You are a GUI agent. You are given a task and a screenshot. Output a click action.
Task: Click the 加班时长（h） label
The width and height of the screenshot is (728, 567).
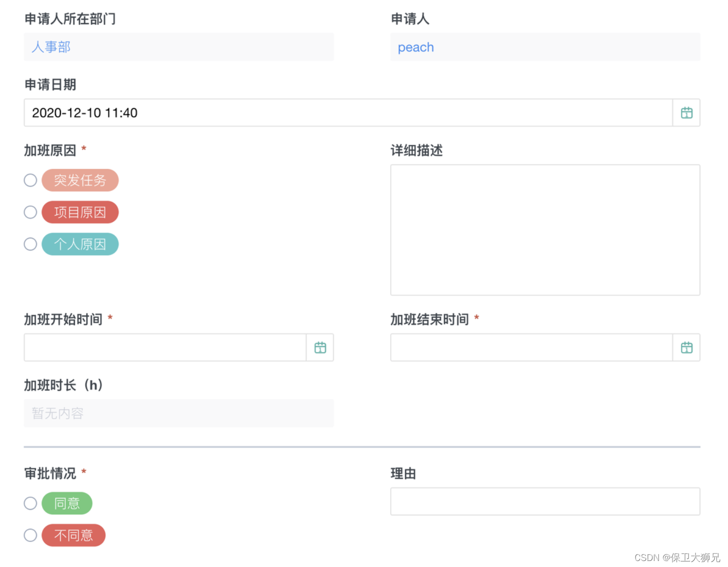click(x=63, y=385)
